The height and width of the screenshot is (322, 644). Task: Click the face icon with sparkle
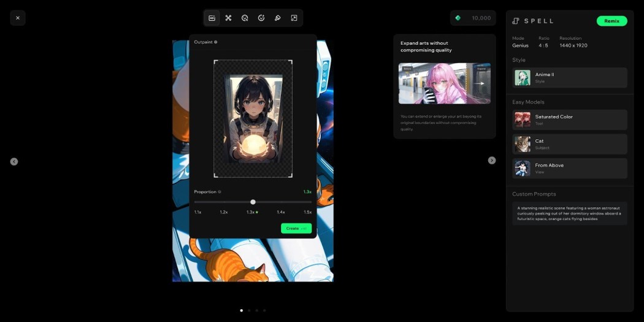click(261, 18)
